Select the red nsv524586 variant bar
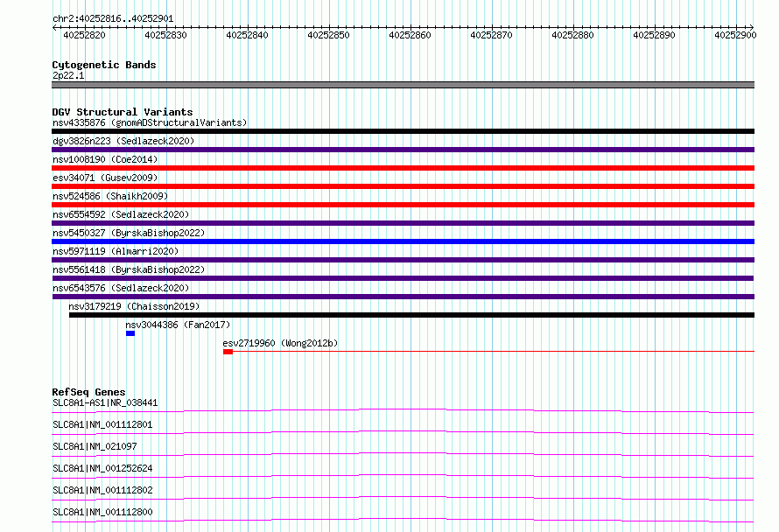This screenshot has width=779, height=532. [x=403, y=205]
